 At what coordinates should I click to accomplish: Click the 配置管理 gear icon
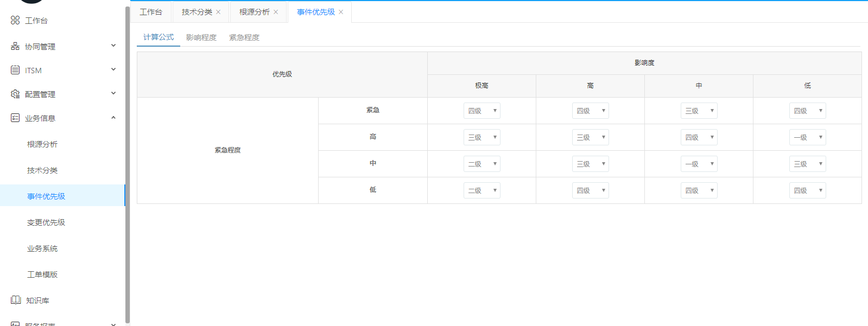coord(15,94)
